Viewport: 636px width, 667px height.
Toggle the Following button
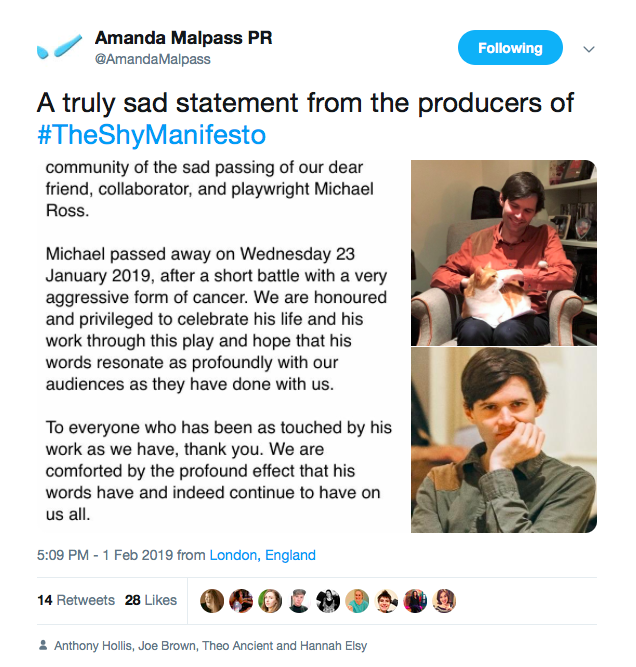pos(510,48)
